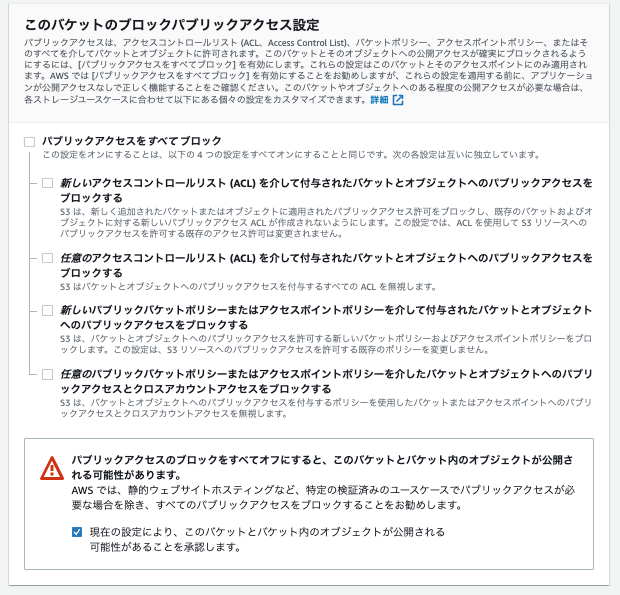620x595 pixels.
Task: Click the 任意のパブリックバケットポリシー label text
Action: [326, 381]
